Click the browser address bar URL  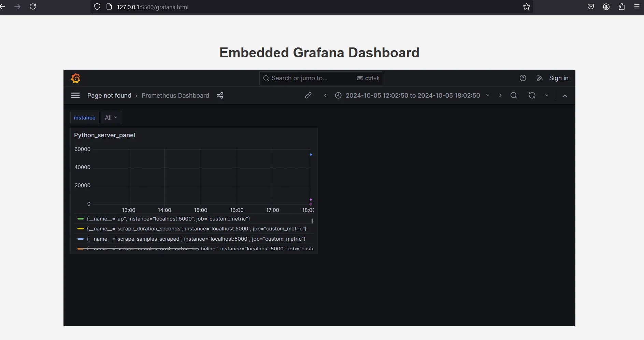(x=153, y=7)
